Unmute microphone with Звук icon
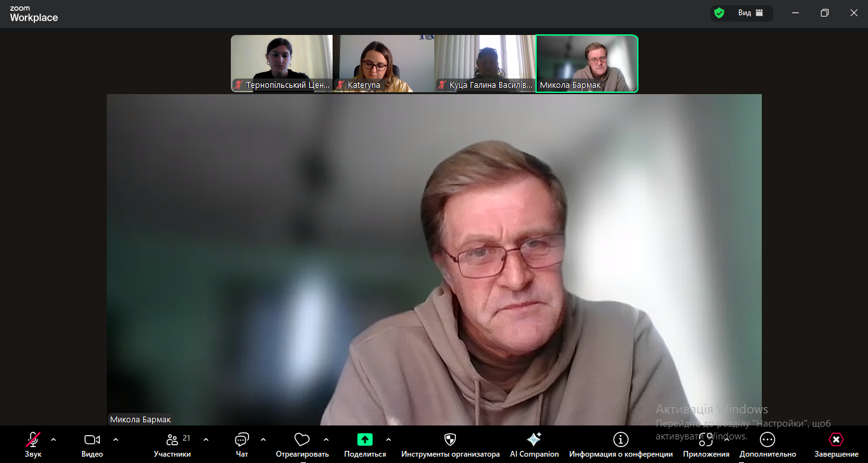 (x=33, y=440)
